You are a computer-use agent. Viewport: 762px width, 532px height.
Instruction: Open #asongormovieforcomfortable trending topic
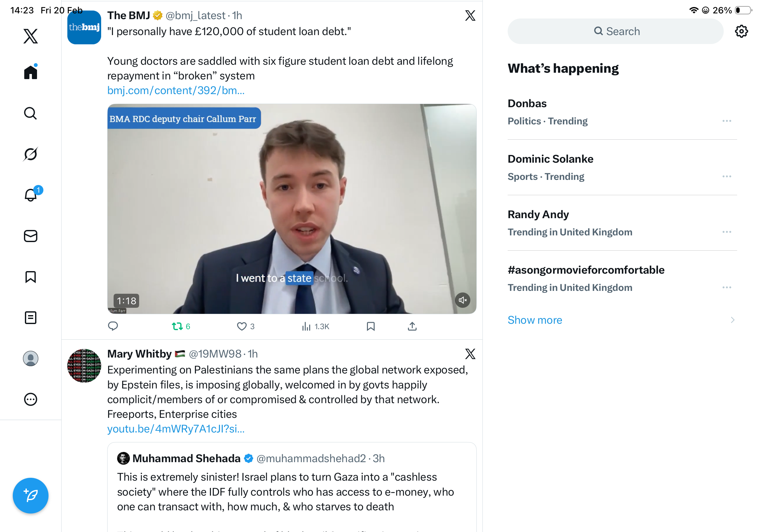(586, 270)
